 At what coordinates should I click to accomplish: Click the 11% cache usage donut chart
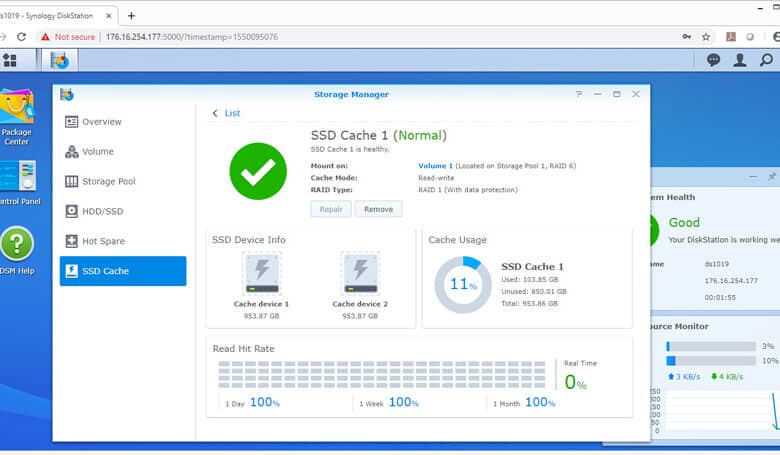coord(463,285)
